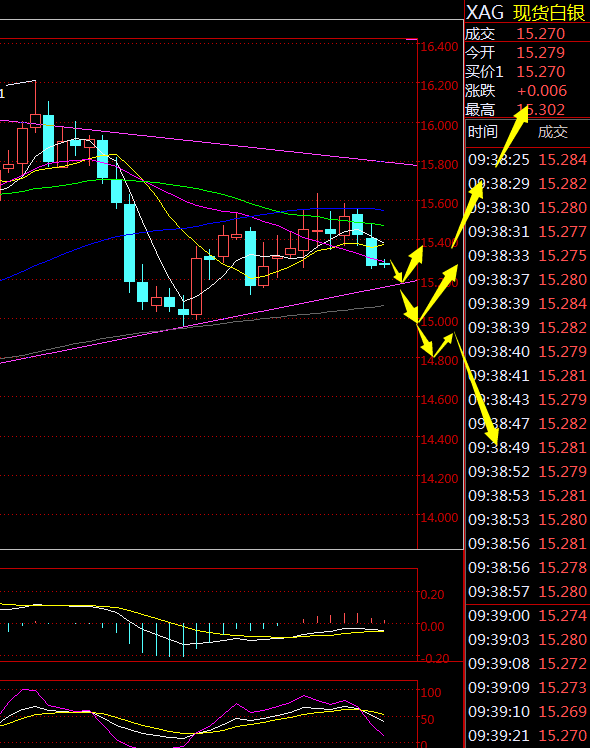Click the MACD panel 0.00 axis label
This screenshot has width=590, height=748.
click(432, 626)
